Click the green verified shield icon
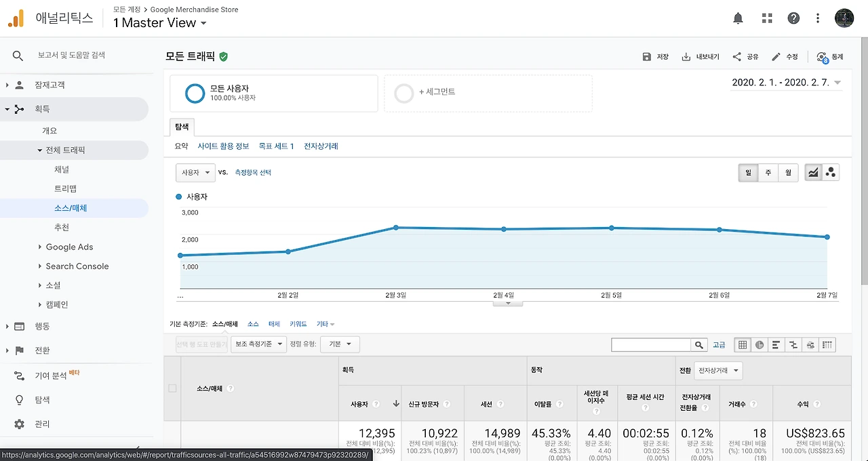Screen dimensions: 868x461 [x=224, y=57]
